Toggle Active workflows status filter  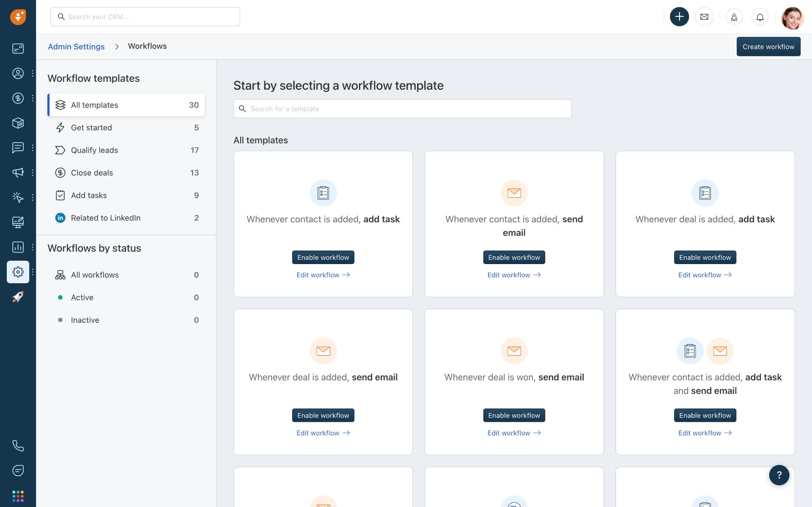pyautogui.click(x=82, y=298)
